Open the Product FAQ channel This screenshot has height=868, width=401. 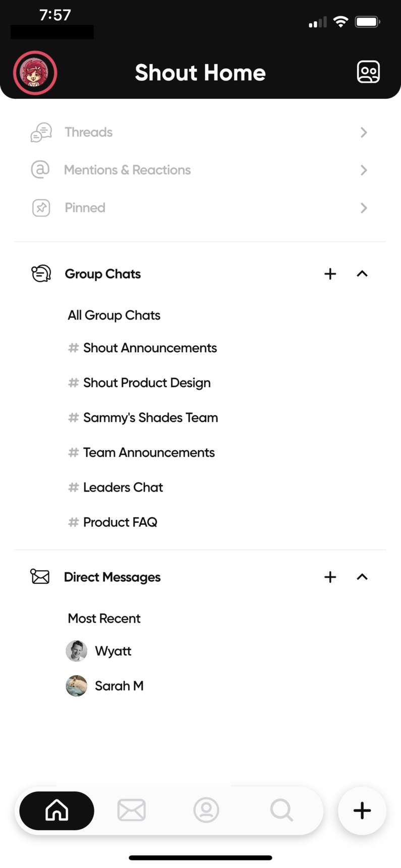pyautogui.click(x=113, y=522)
